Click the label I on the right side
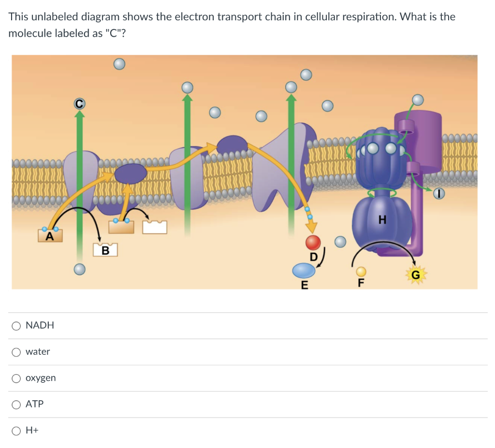The width and height of the screenshot is (495, 448). click(439, 193)
